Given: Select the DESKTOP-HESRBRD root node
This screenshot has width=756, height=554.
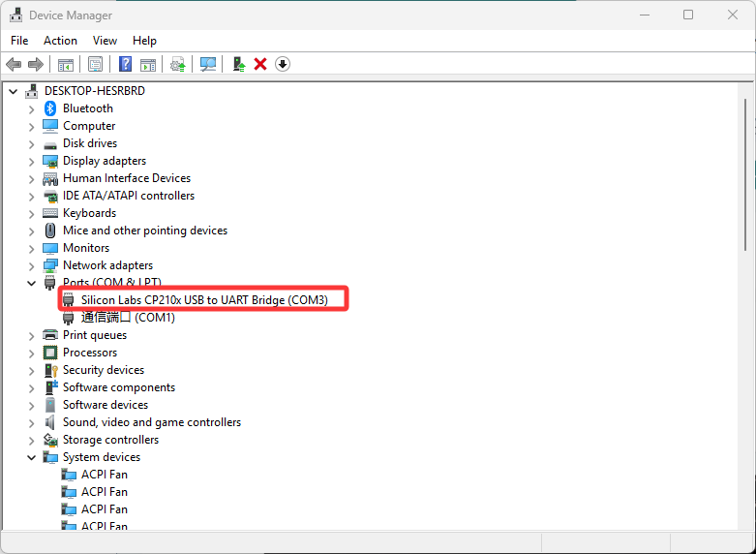Looking at the screenshot, I should (95, 91).
